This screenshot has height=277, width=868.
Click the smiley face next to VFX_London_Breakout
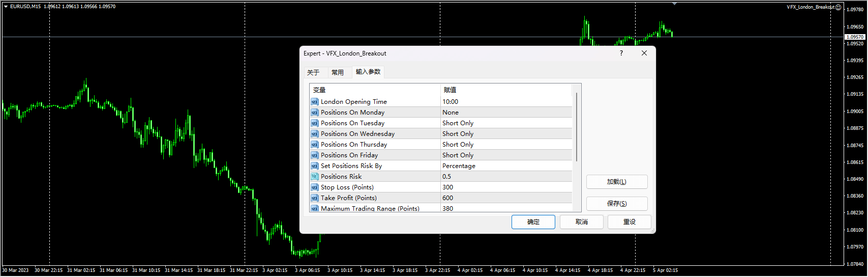838,7
